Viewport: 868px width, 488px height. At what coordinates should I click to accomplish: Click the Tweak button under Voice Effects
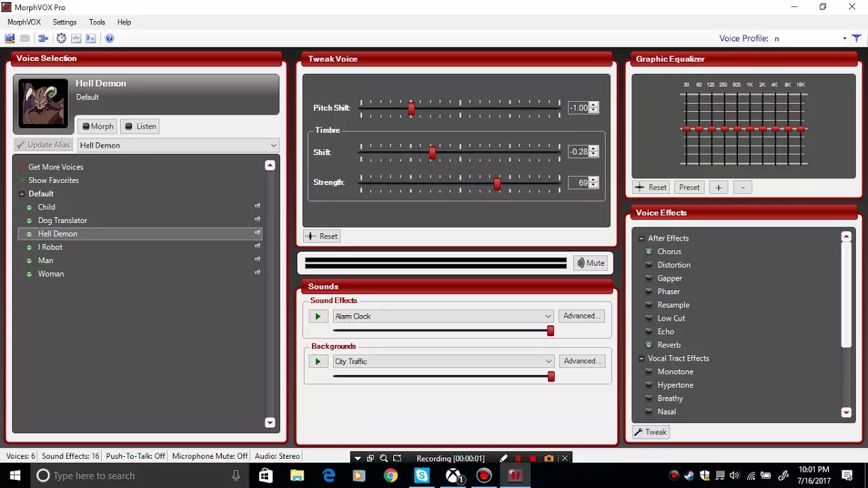[x=650, y=432]
